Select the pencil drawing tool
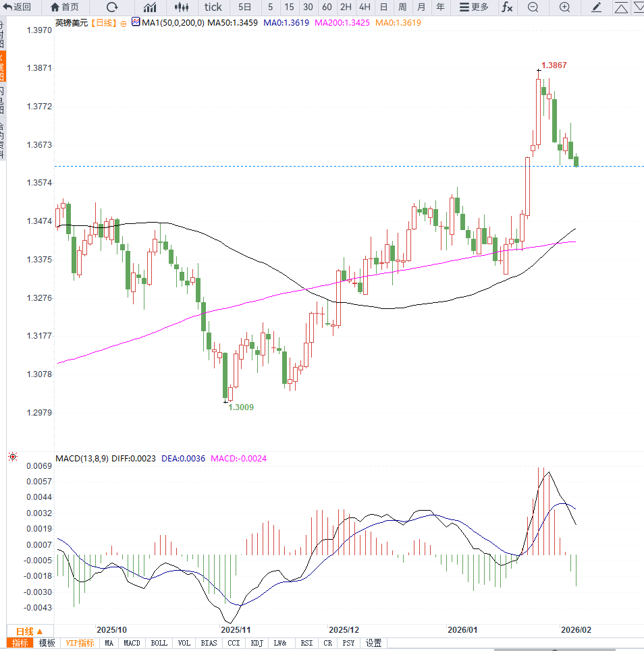Viewport: 644px width, 651px height. tap(596, 7)
